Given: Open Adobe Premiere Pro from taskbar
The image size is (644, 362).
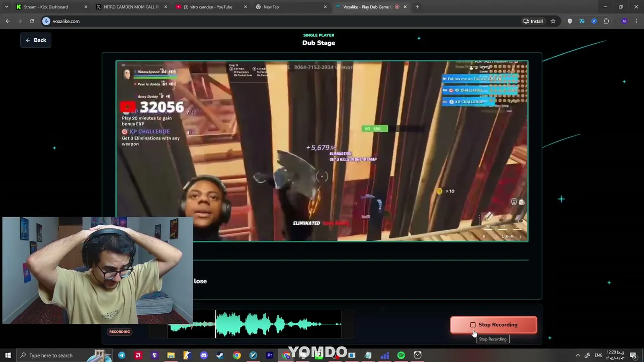Looking at the screenshot, I should [x=270, y=355].
